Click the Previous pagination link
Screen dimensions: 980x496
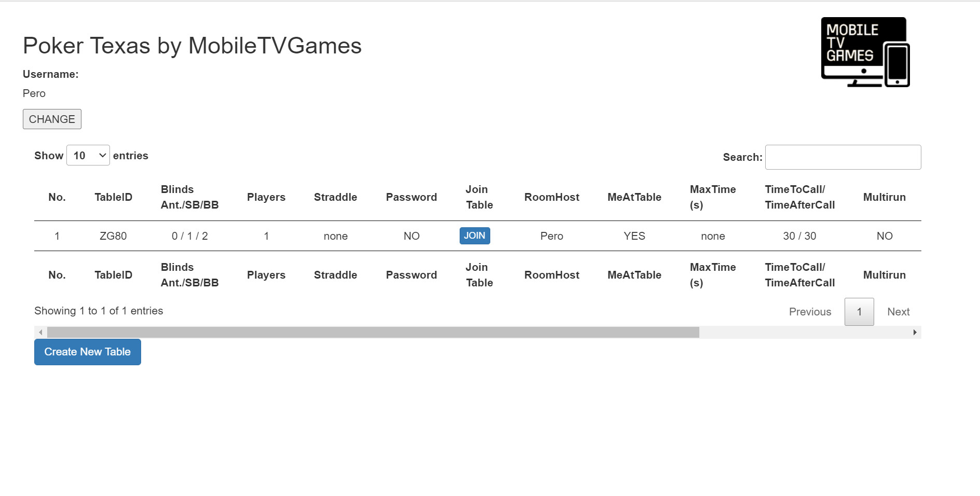pos(810,311)
